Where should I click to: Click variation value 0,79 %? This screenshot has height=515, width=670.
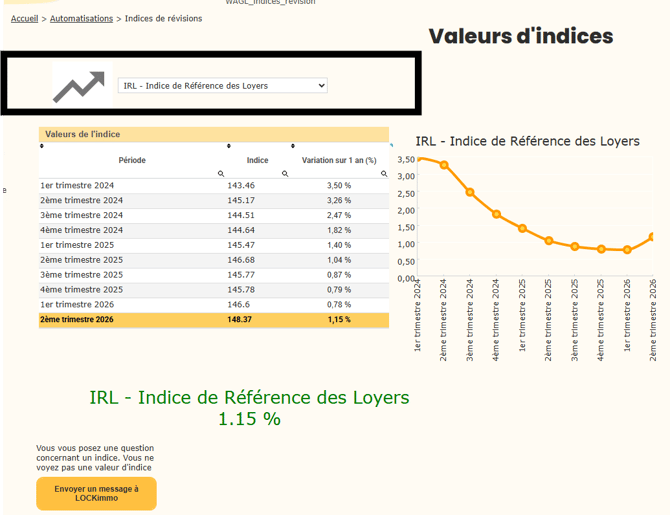(x=339, y=290)
